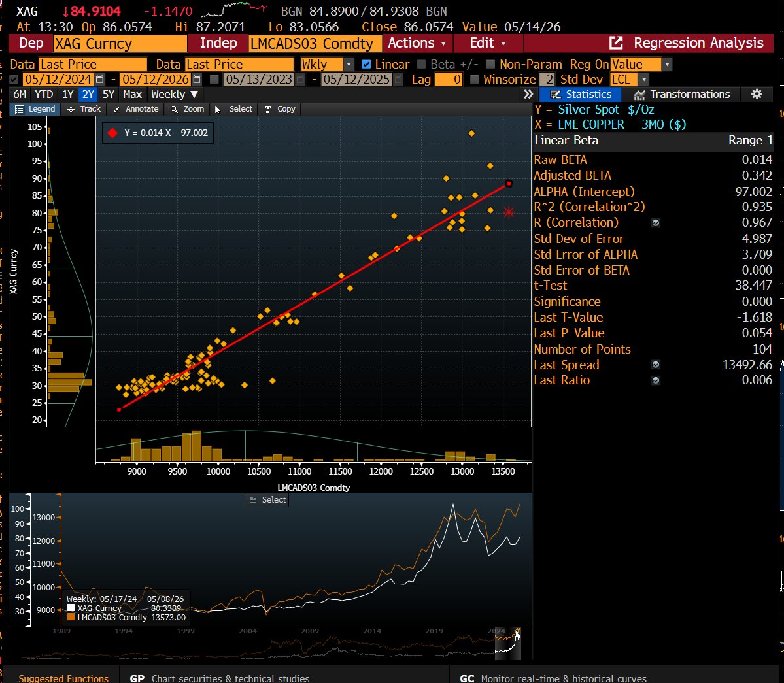This screenshot has width=784, height=683.
Task: Choose the Annotate pencil tool
Action: tap(116, 109)
